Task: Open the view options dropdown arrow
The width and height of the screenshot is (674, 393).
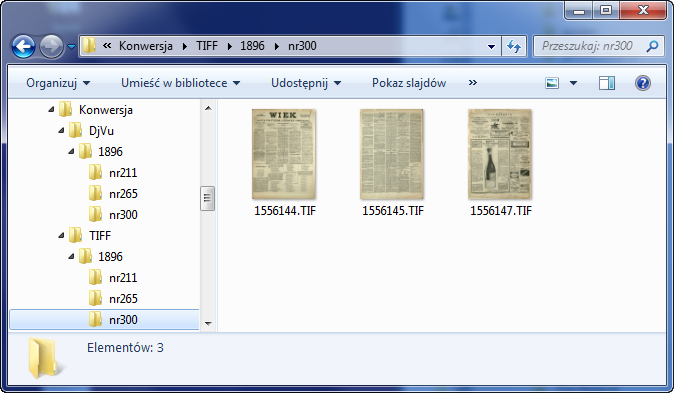Action: click(x=573, y=83)
